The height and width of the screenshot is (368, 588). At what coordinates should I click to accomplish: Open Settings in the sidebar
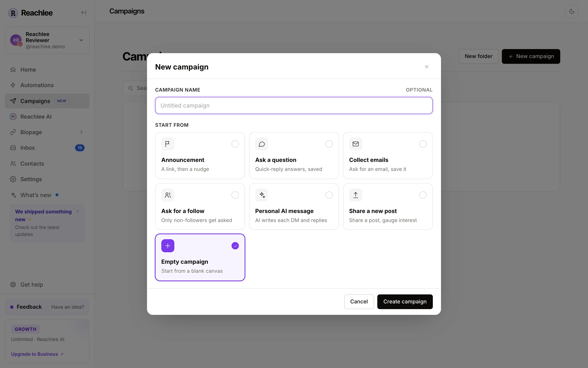(47, 179)
